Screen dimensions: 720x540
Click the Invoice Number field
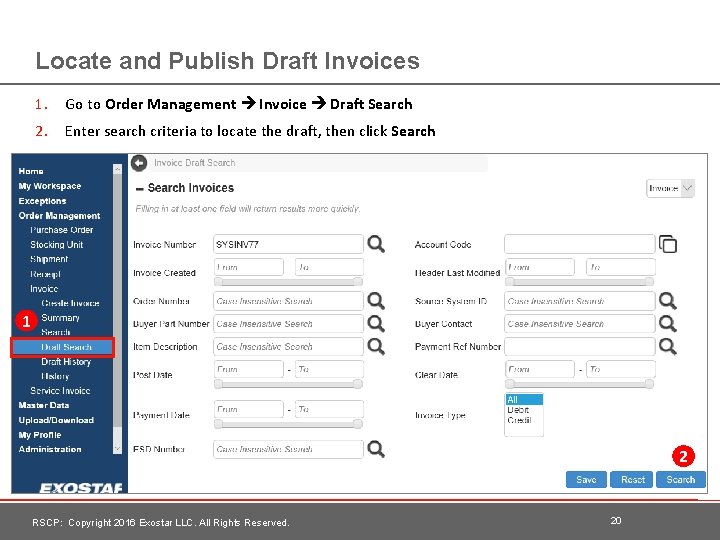(x=288, y=244)
